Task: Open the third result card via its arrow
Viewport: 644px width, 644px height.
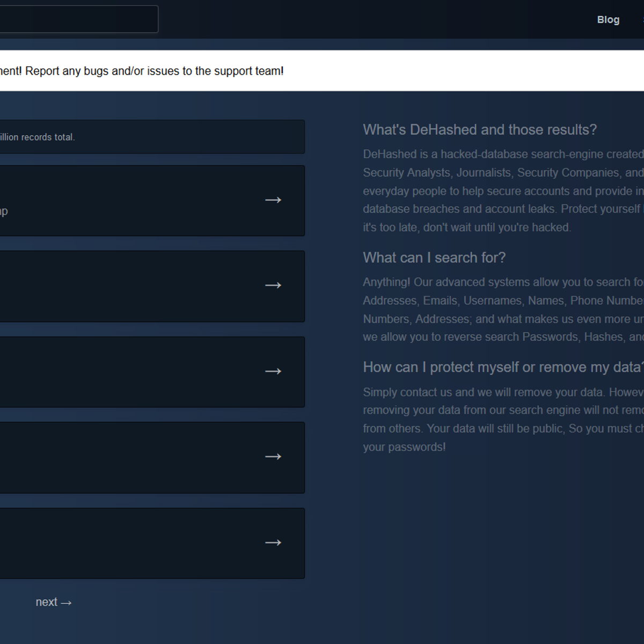Action: (x=273, y=371)
